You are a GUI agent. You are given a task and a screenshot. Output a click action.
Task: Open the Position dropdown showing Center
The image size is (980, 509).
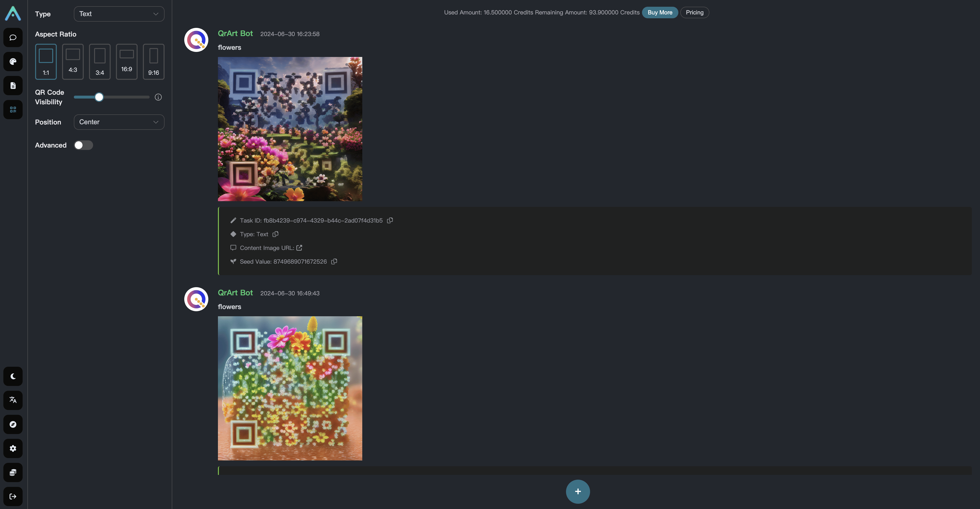point(119,122)
